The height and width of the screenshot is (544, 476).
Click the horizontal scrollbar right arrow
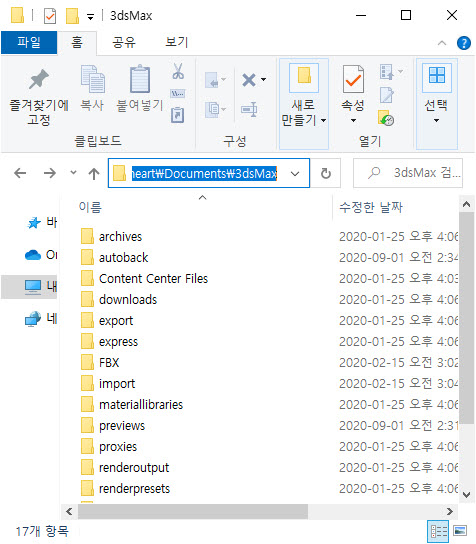pyautogui.click(x=450, y=511)
